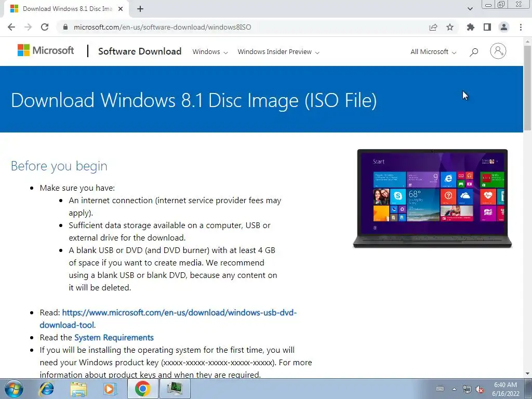
Task: Show hidden tray icons arrow
Action: pyautogui.click(x=454, y=389)
